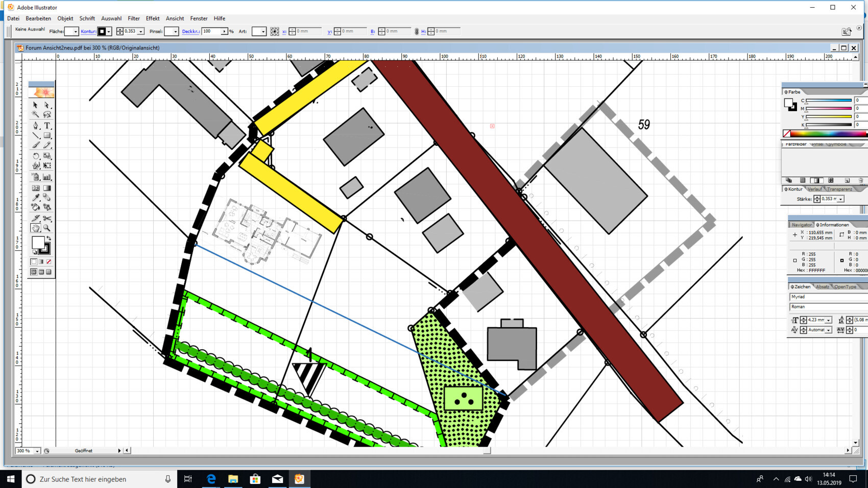The image size is (868, 488).
Task: Click the Windows Start button
Action: 10,479
